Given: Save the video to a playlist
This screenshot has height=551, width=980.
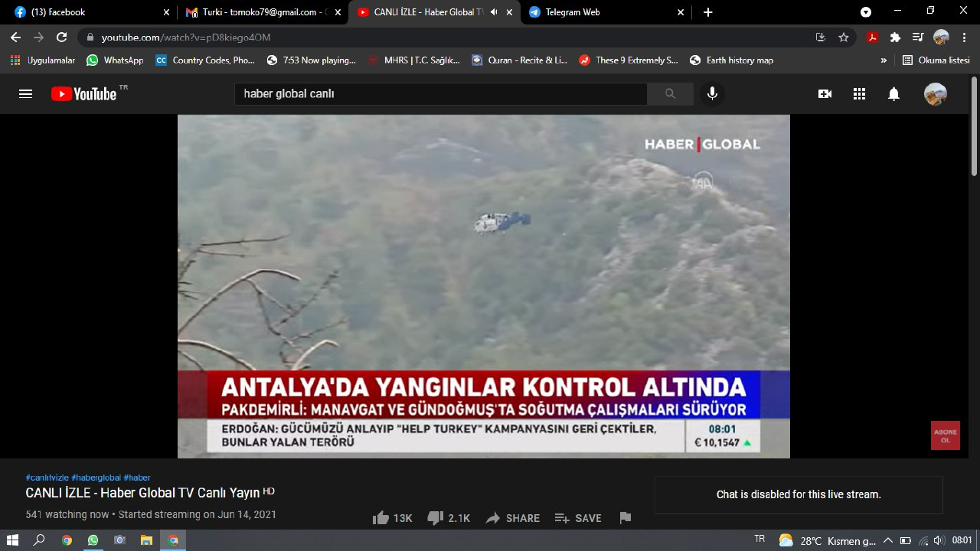Looking at the screenshot, I should coord(578,518).
